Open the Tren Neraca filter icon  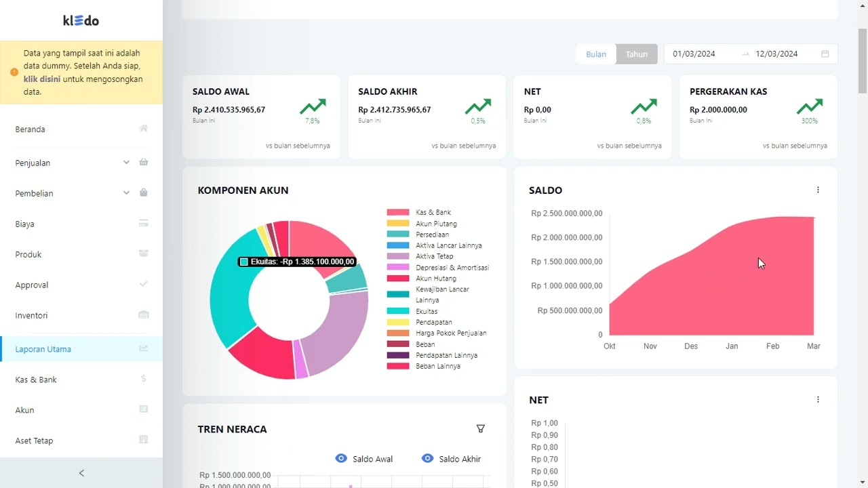[481, 428]
